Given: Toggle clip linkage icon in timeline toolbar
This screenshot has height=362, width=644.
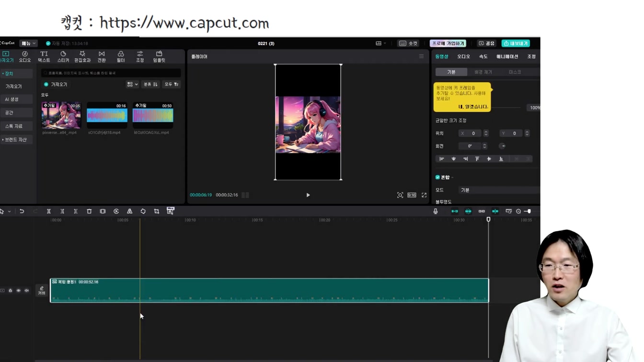Looking at the screenshot, I should [482, 211].
